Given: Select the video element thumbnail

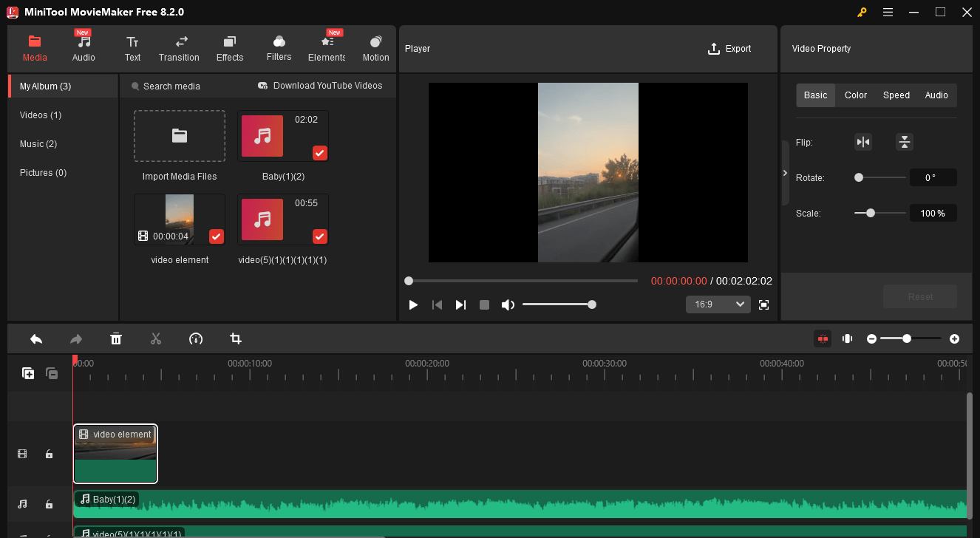Looking at the screenshot, I should (180, 219).
